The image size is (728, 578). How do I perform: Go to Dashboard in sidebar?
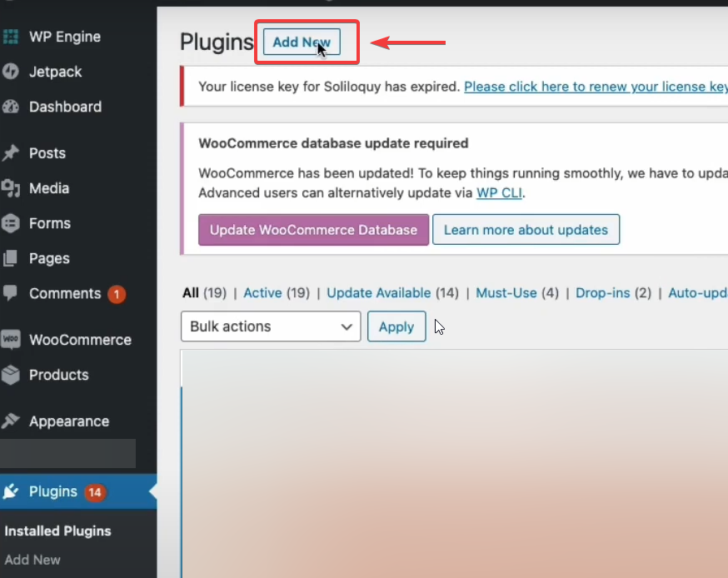coord(65,107)
